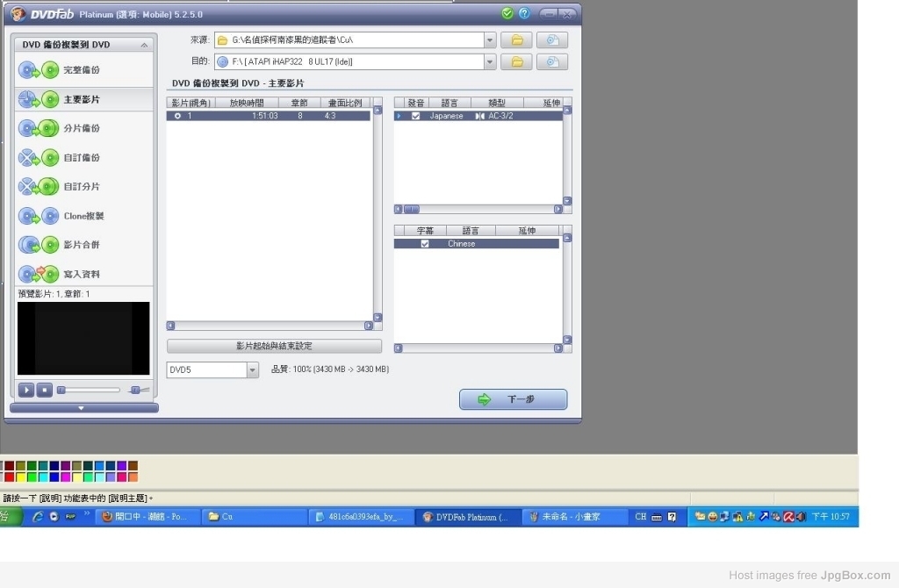
Task: Expand the source path dropdown
Action: [x=490, y=40]
